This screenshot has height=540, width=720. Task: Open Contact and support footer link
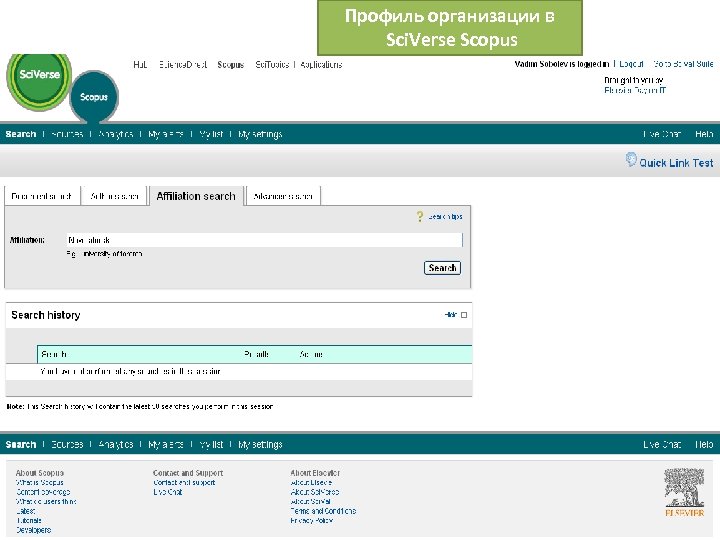[184, 483]
